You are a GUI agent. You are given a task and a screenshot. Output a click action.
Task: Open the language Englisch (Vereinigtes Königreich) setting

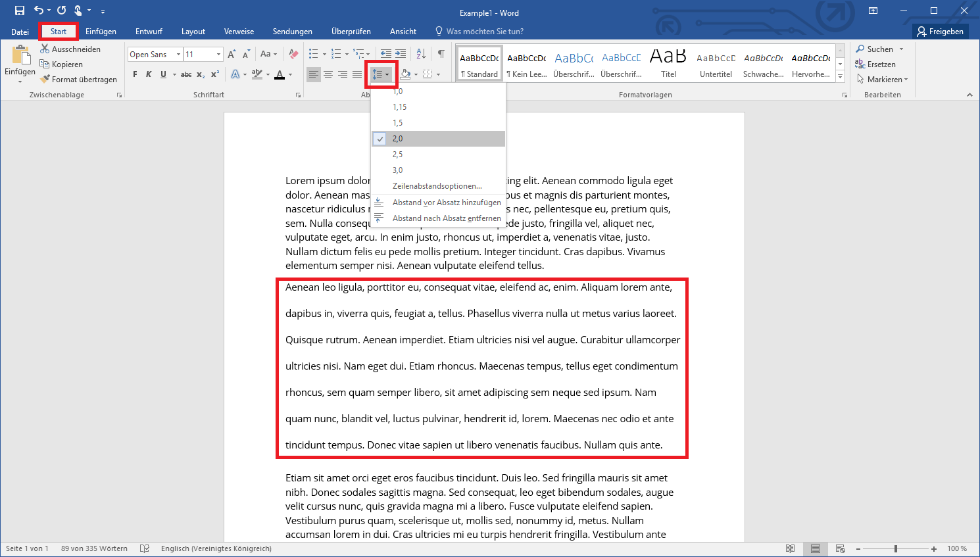click(x=216, y=548)
